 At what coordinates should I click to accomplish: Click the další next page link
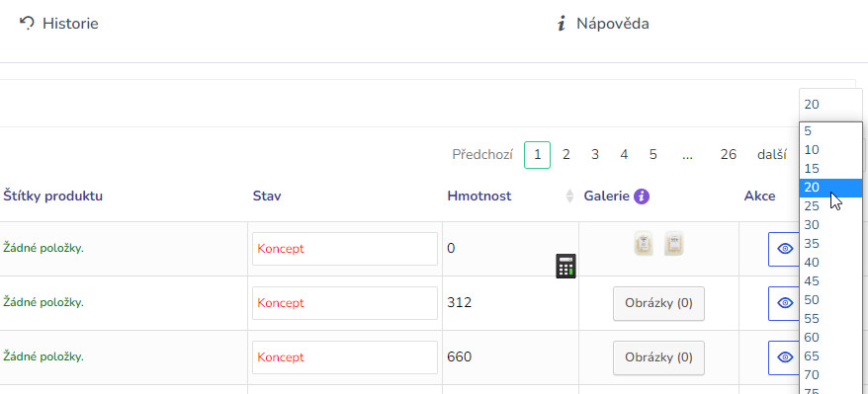click(x=772, y=155)
